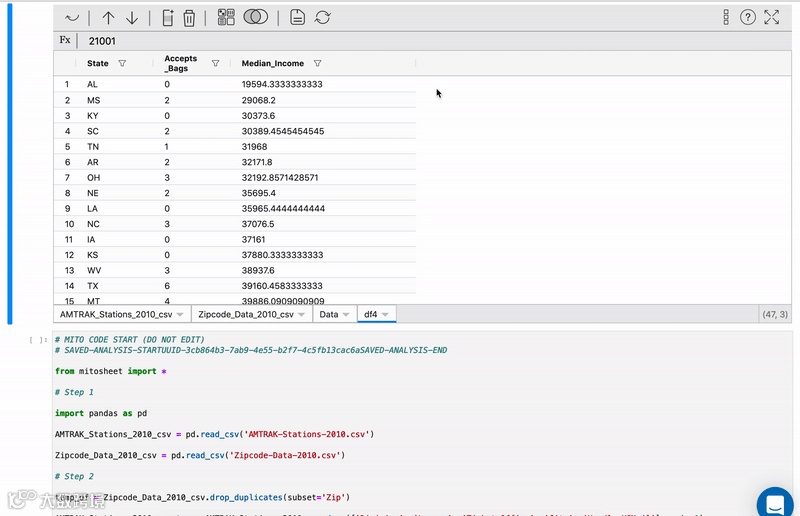
Task: Click the Undo squiggle icon in toolbar
Action: [72, 18]
